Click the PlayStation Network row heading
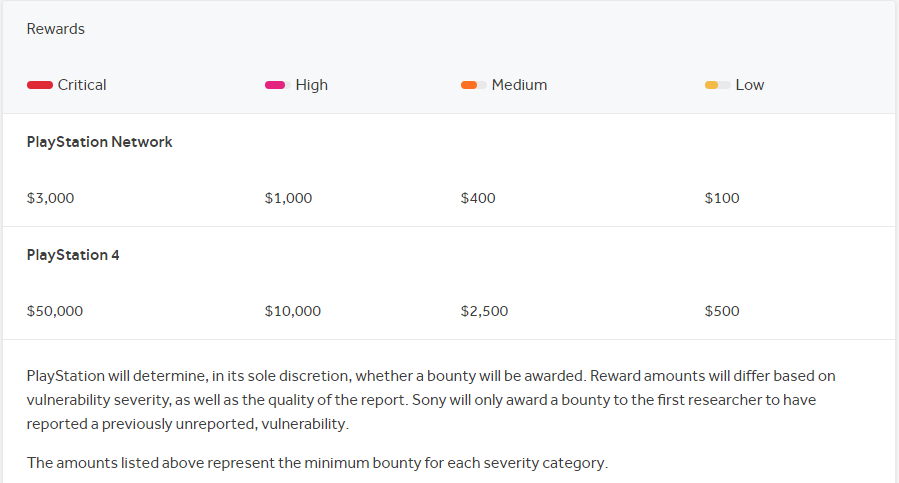The width and height of the screenshot is (899, 483). click(99, 142)
